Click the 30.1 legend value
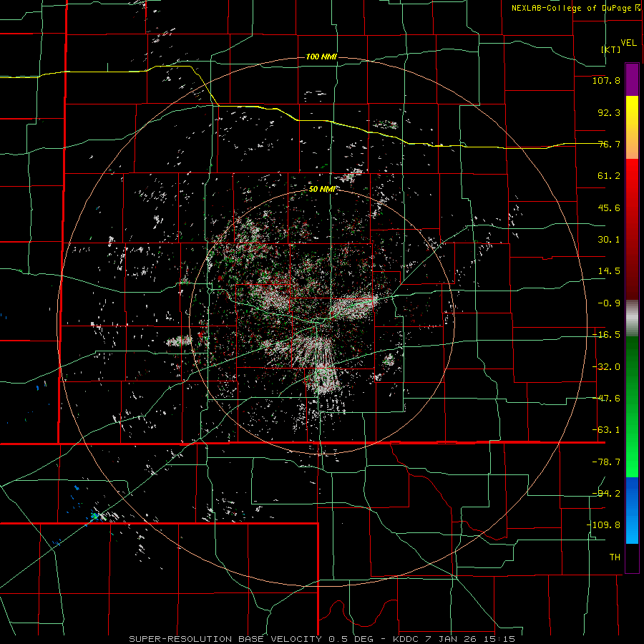644x644 pixels. pyautogui.click(x=609, y=240)
